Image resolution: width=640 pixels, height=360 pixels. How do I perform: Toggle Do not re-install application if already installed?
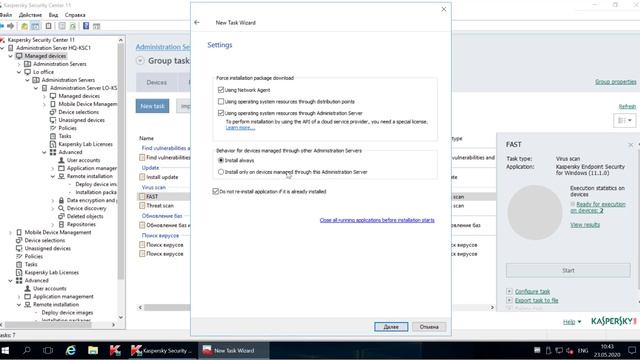point(216,191)
